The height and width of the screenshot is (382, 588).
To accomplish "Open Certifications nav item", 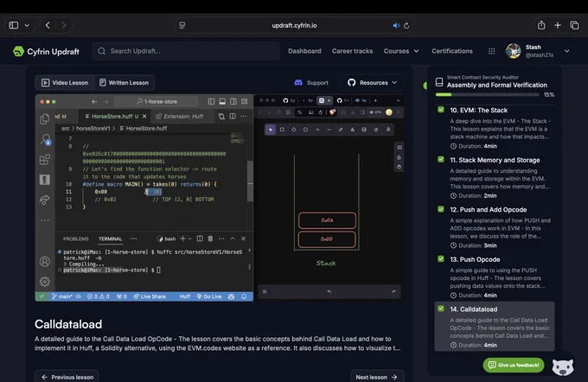I will tap(452, 51).
